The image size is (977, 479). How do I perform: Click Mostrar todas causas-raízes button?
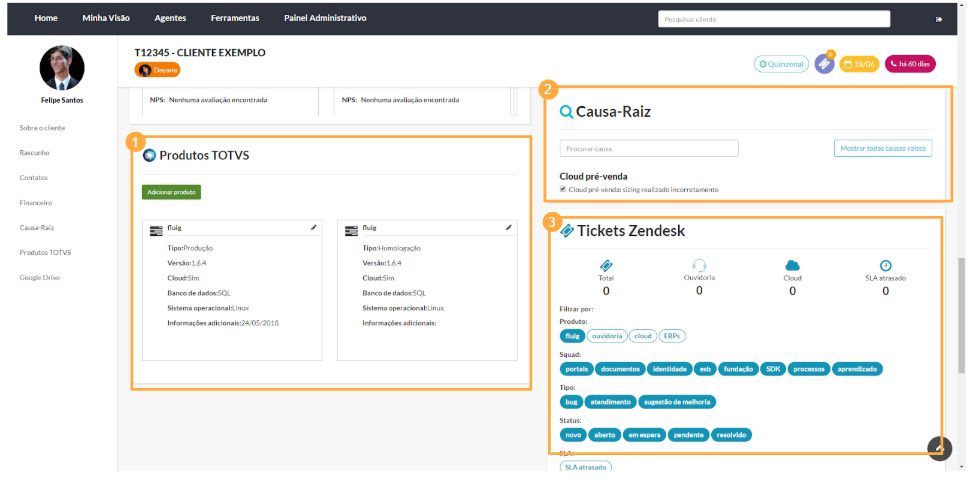click(883, 148)
